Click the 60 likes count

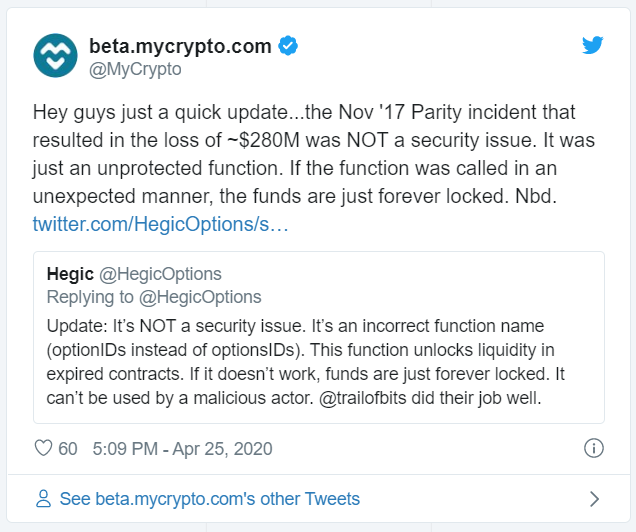(x=68, y=449)
